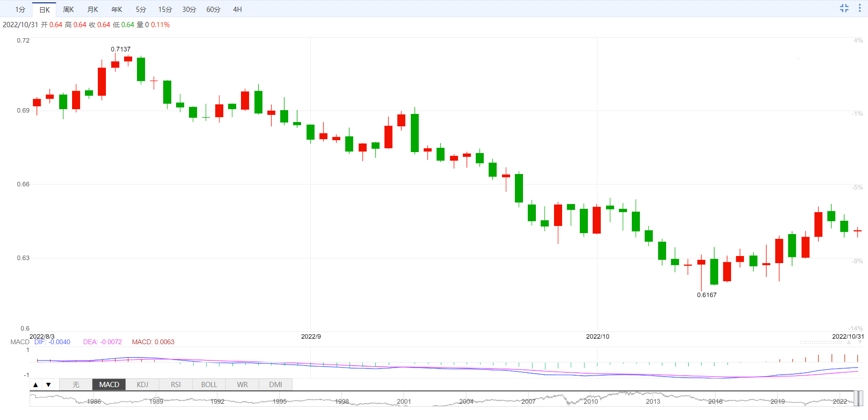The width and height of the screenshot is (868, 420).
Task: Switch to the 月K monthly tab
Action: (93, 10)
